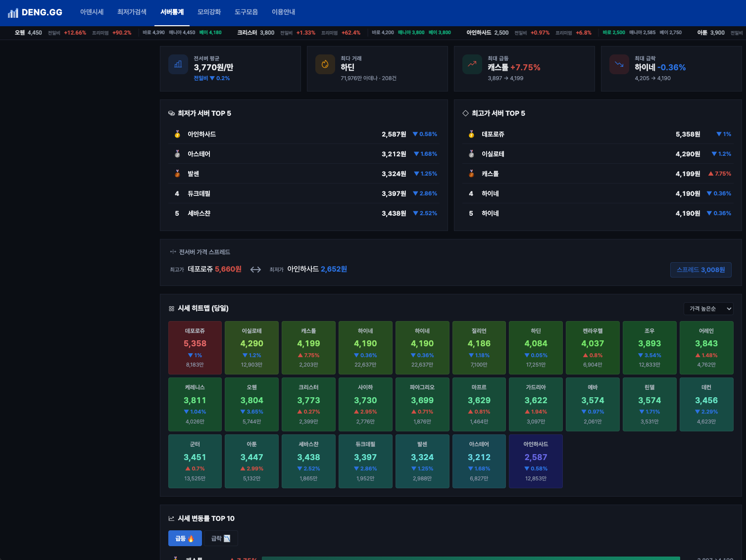The width and height of the screenshot is (746, 560).
Task: Click the grid icon beside 시세 히트맵
Action: 171,309
